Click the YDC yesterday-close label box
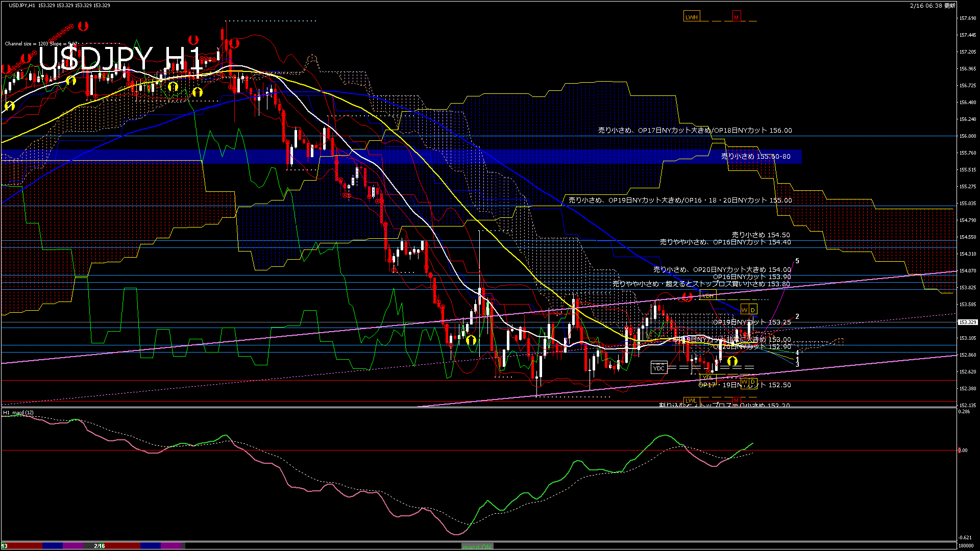This screenshot has height=551, width=980. pos(659,367)
